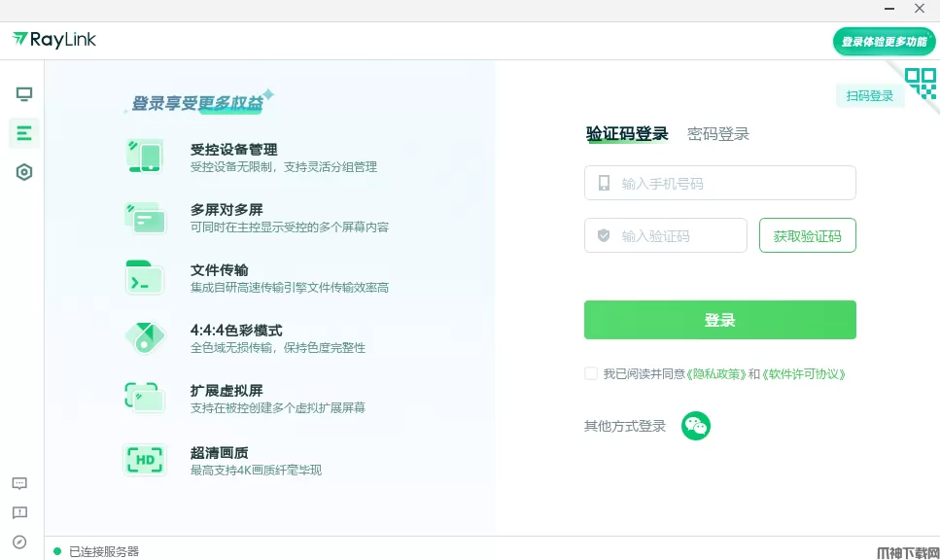Select the device list sidebar icon
This screenshot has height=560, width=940.
(x=24, y=132)
